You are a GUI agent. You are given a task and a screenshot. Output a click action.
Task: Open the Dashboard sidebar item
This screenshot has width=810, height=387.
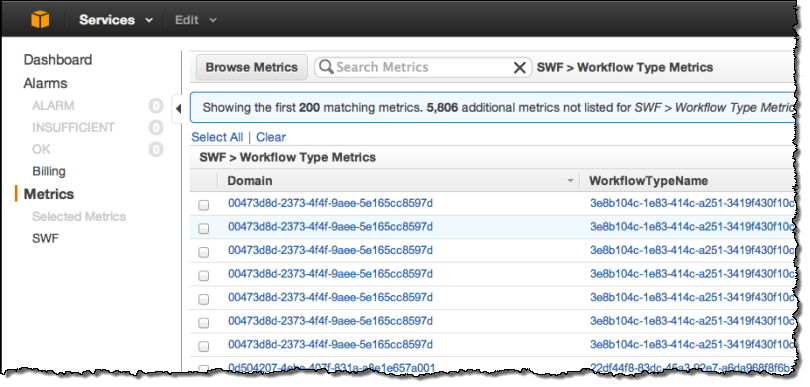coord(58,60)
